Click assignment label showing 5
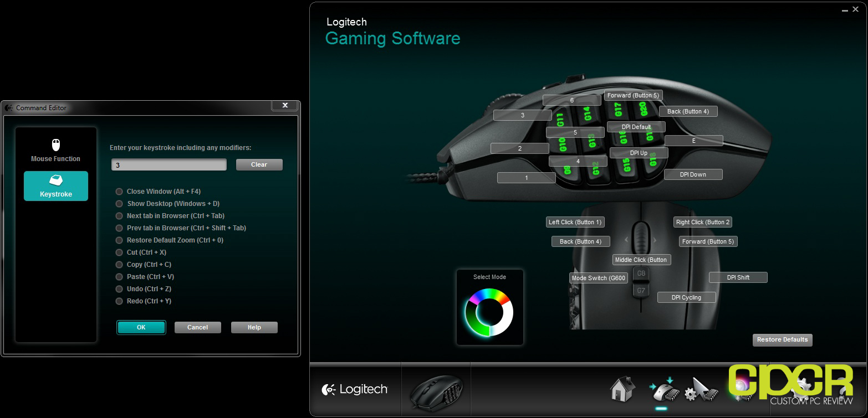868x418 pixels. [x=575, y=132]
